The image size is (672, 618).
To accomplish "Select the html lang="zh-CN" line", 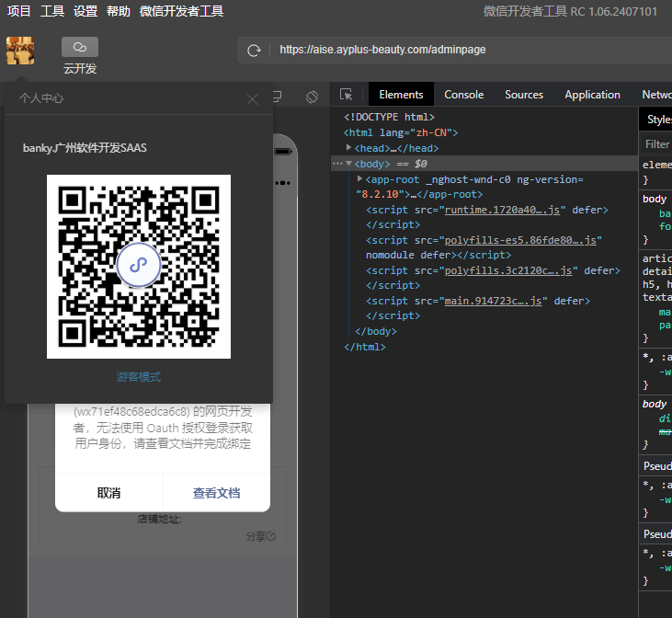I will click(401, 132).
